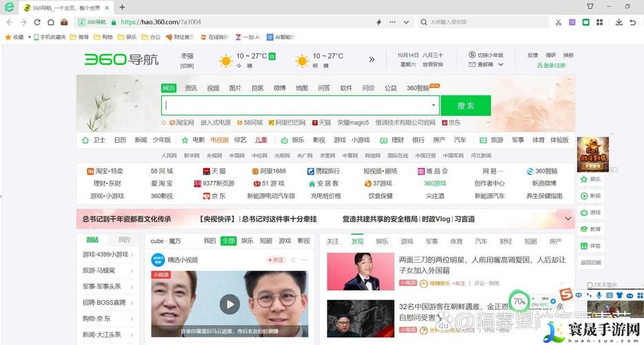Image resolution: width=644 pixels, height=345 pixels.
Task: Open a new tab with plus
Action: click(x=122, y=8)
